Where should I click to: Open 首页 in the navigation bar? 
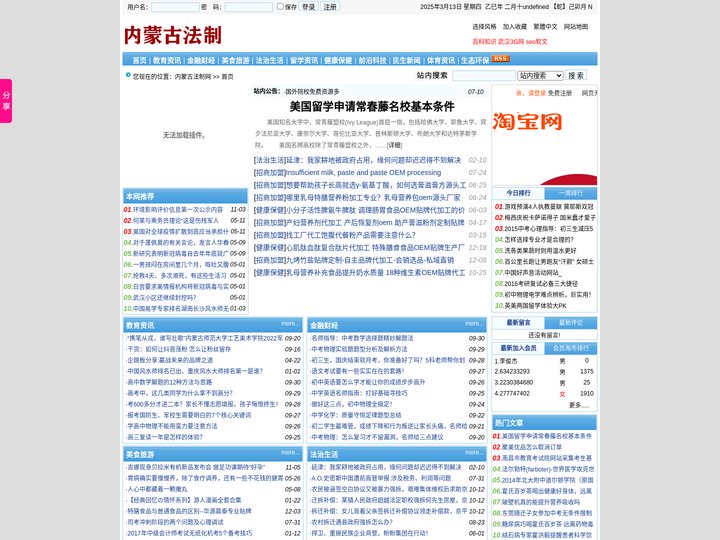click(x=140, y=60)
